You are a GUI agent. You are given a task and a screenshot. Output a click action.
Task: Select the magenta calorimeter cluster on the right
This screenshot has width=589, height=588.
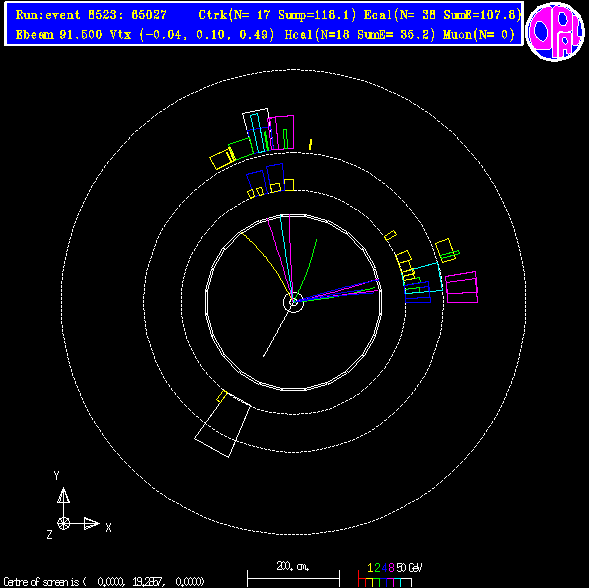[x=461, y=287]
